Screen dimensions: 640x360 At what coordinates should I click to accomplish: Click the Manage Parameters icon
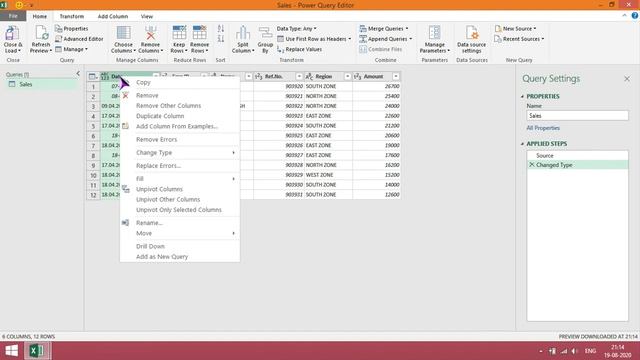pyautogui.click(x=435, y=33)
